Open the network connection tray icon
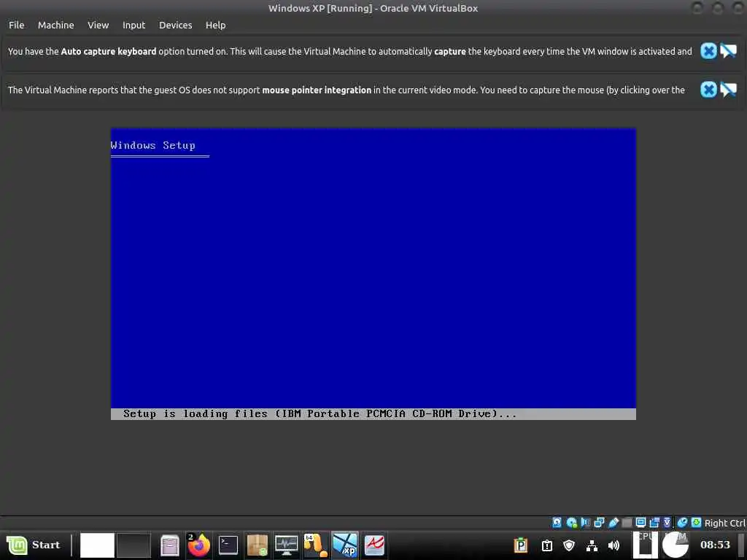The image size is (747, 560). click(592, 545)
